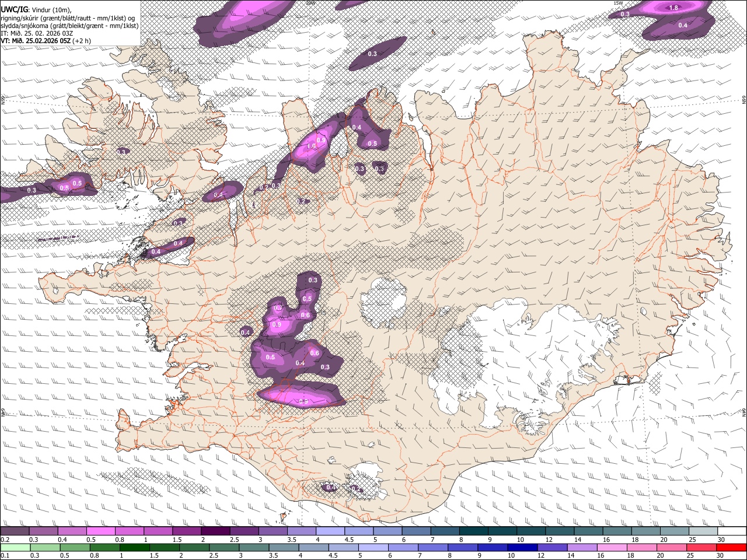
Task: Click the 15W longitude label
Action: [x=618, y=3]
